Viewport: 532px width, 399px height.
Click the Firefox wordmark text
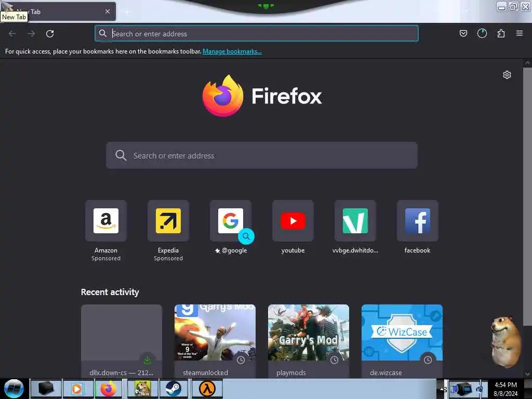click(x=287, y=96)
